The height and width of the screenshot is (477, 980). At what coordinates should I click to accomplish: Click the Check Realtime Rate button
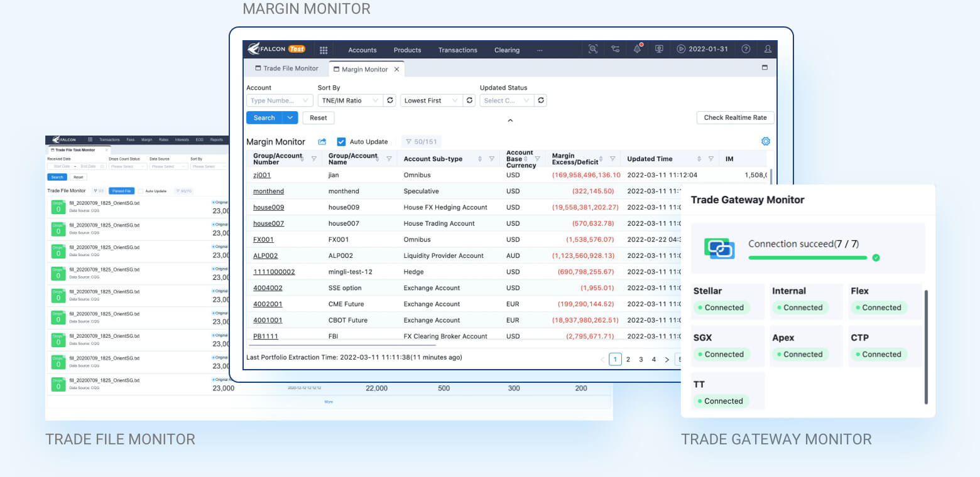coord(735,117)
